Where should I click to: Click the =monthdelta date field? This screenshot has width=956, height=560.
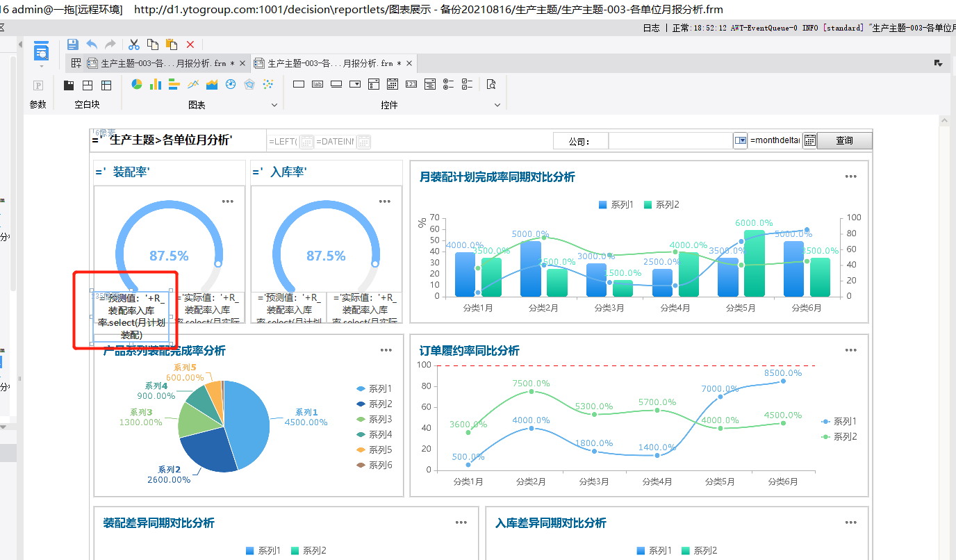tap(775, 140)
